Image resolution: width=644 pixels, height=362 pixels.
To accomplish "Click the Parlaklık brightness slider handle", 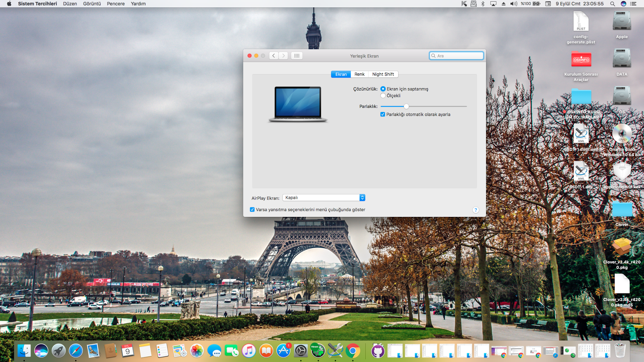I will (406, 106).
